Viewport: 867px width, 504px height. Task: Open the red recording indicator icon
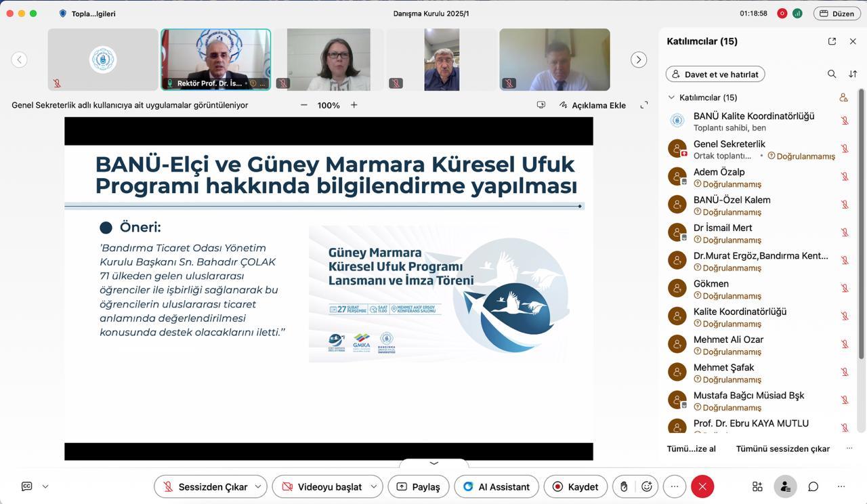782,14
